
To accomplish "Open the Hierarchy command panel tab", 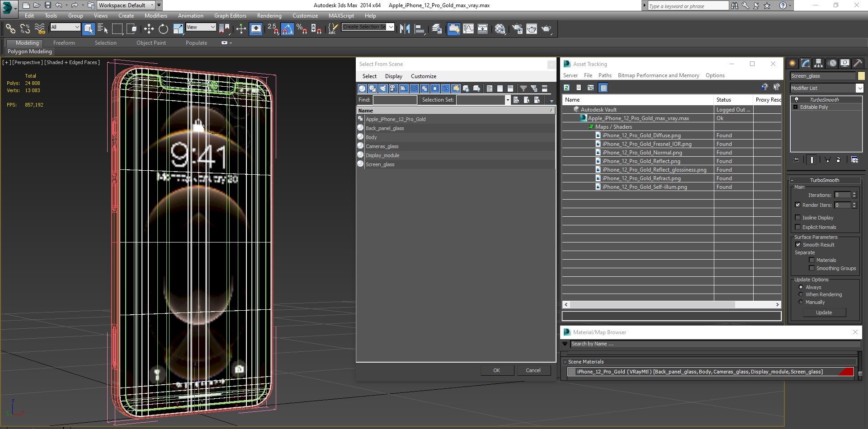I will pyautogui.click(x=818, y=63).
